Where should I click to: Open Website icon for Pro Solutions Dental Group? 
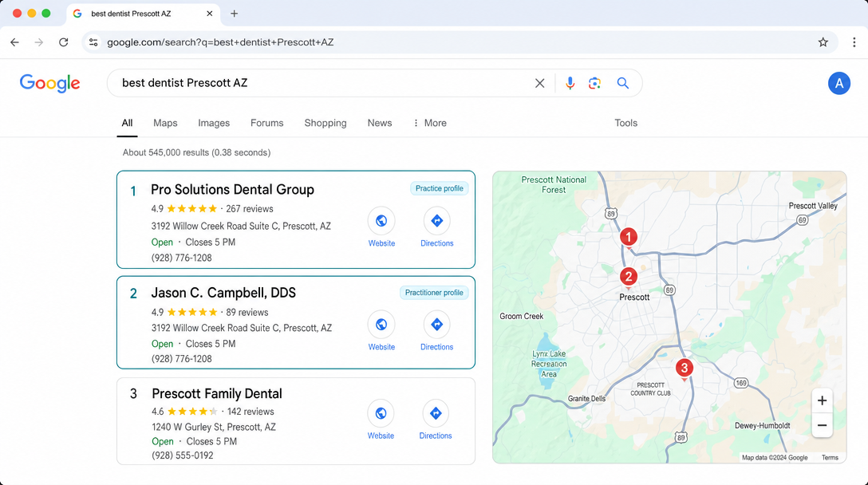tap(381, 221)
